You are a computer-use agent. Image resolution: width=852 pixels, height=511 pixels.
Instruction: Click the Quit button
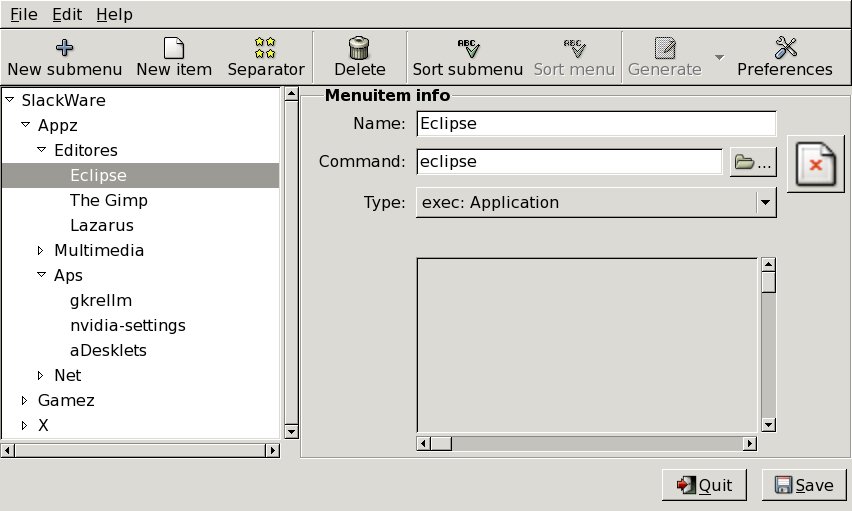(704, 485)
